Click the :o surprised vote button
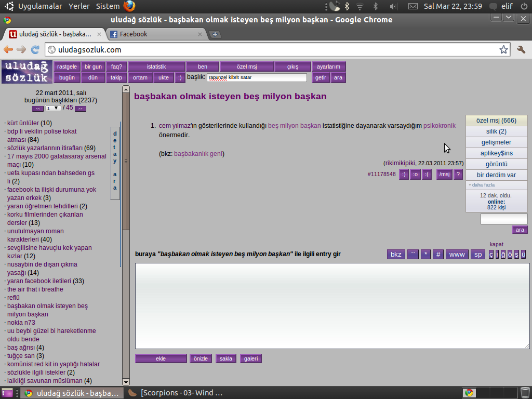 click(x=415, y=175)
